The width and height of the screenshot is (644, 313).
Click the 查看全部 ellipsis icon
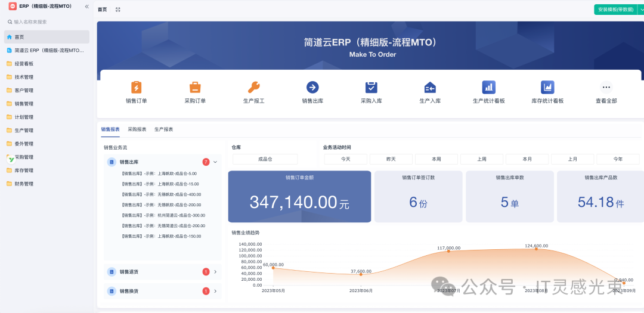click(x=606, y=88)
